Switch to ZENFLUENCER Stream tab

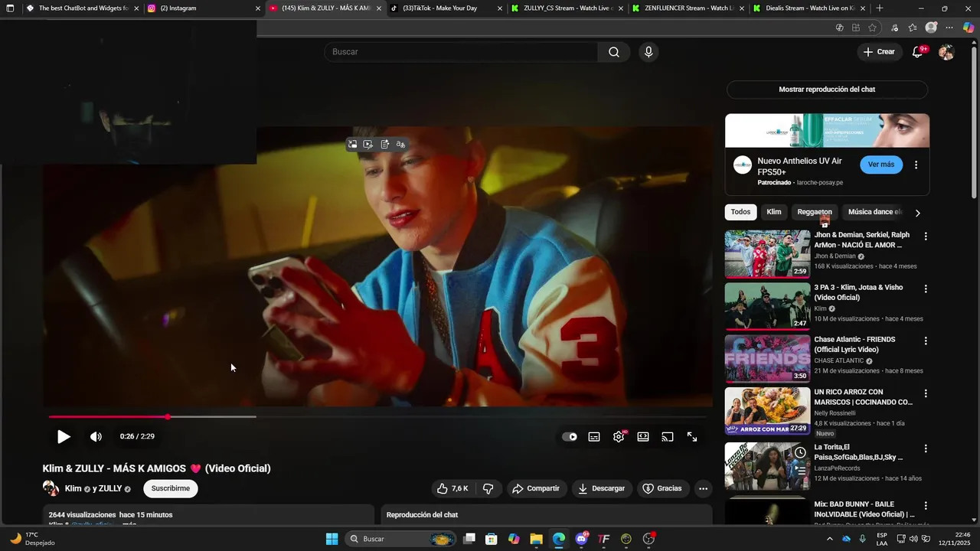pos(686,8)
